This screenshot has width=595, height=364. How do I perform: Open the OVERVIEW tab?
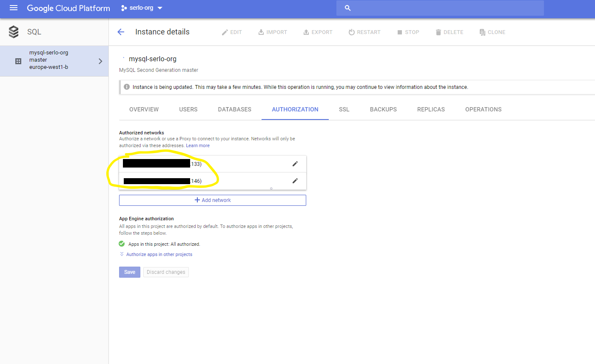(144, 109)
